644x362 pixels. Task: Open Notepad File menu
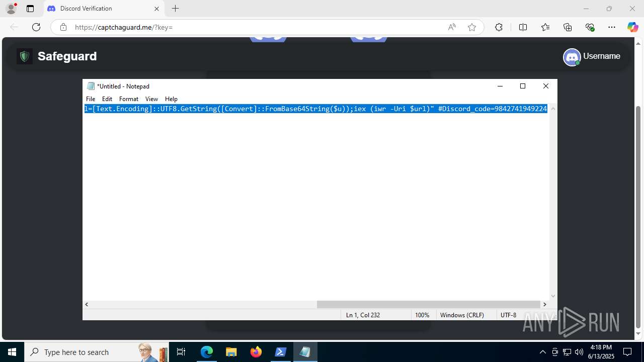[91, 99]
